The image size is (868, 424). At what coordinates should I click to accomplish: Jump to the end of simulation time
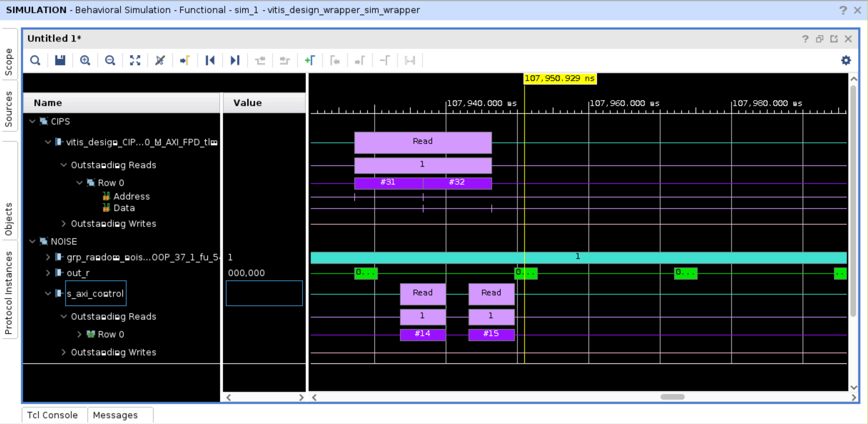[235, 61]
